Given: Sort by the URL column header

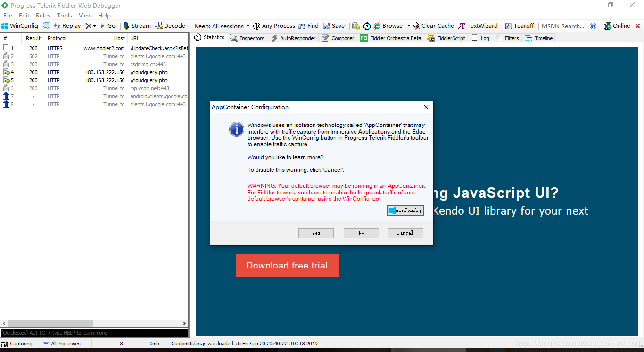Looking at the screenshot, I should (x=158, y=38).
